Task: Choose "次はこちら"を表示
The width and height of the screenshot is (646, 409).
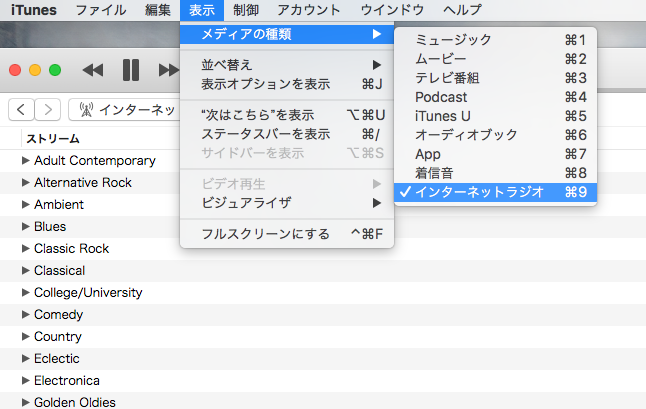Action: (287, 115)
